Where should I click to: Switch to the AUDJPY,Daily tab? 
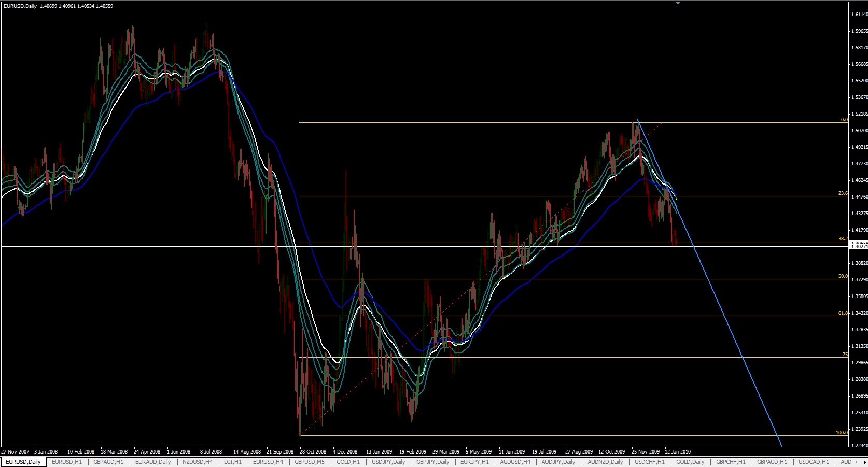point(558,462)
